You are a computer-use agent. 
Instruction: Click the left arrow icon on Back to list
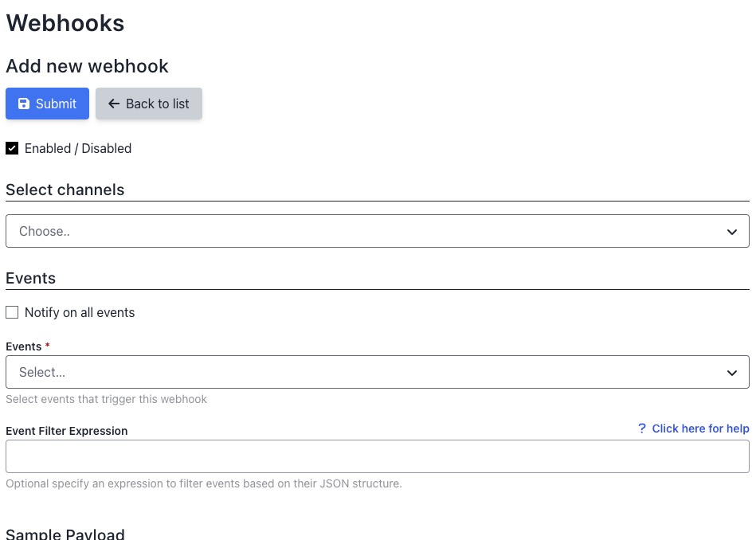114,104
